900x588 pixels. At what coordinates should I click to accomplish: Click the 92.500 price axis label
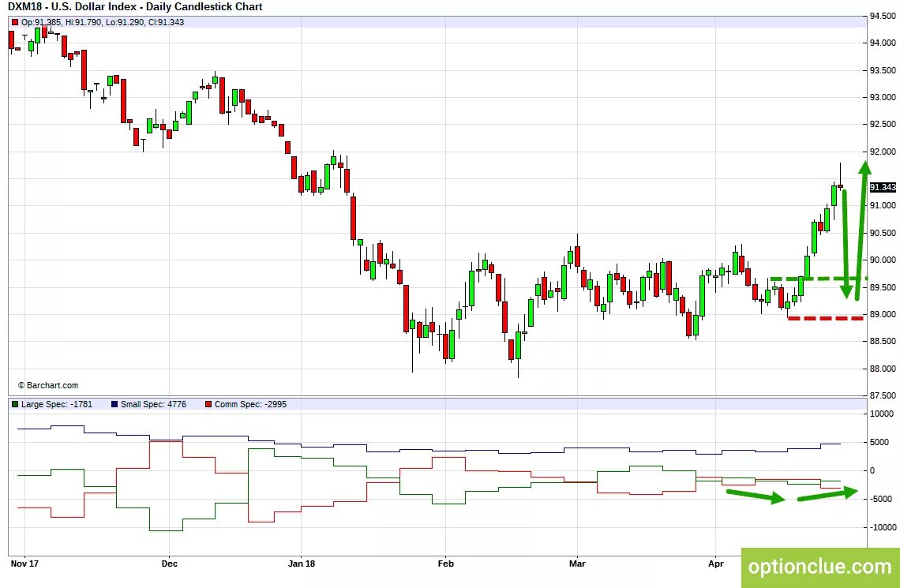pos(882,125)
